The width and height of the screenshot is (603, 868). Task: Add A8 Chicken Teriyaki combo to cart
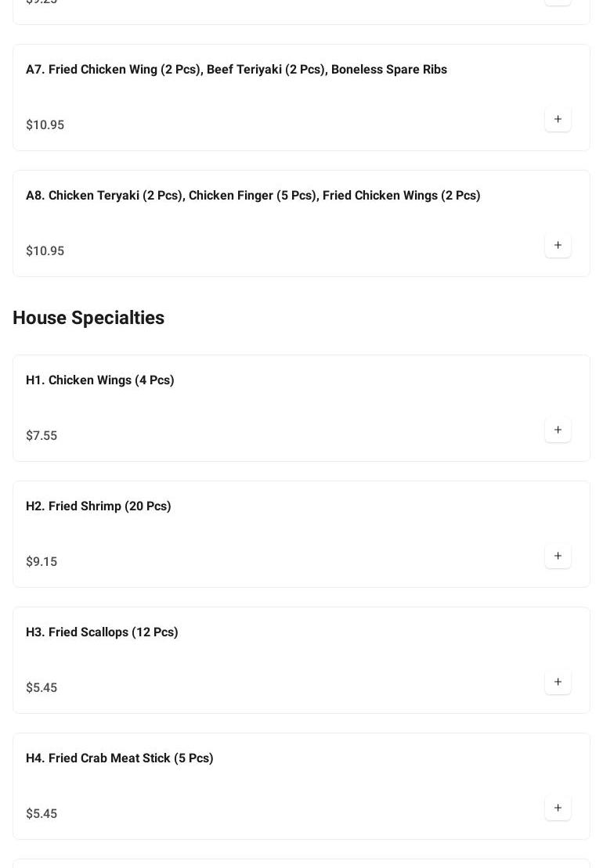[x=558, y=245]
